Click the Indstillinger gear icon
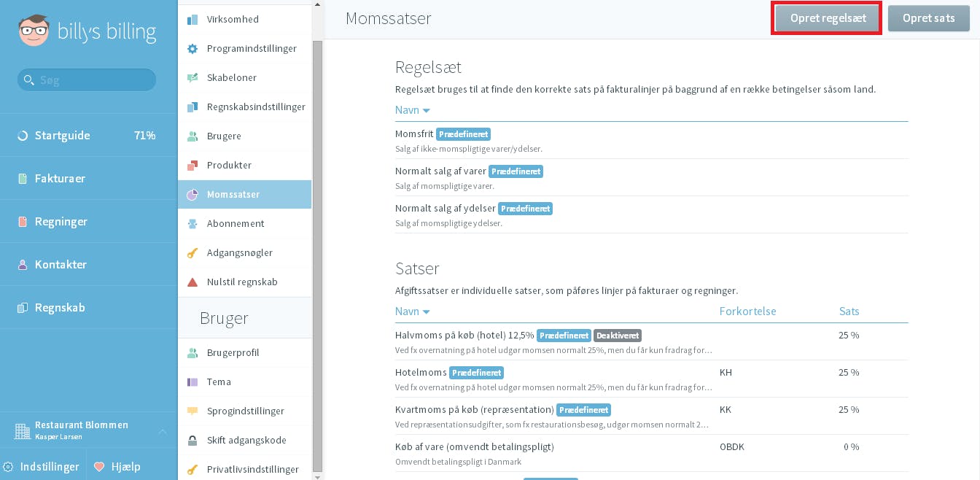This screenshot has width=980, height=480. pyautogui.click(x=9, y=467)
